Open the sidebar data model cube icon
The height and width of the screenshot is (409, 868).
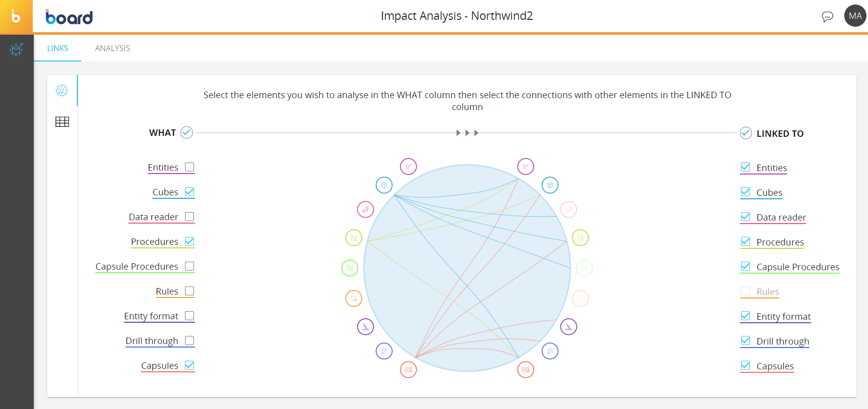tap(16, 49)
